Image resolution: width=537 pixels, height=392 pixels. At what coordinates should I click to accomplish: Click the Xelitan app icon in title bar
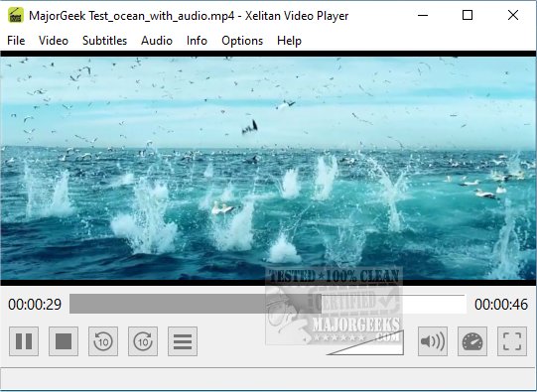tap(16, 16)
